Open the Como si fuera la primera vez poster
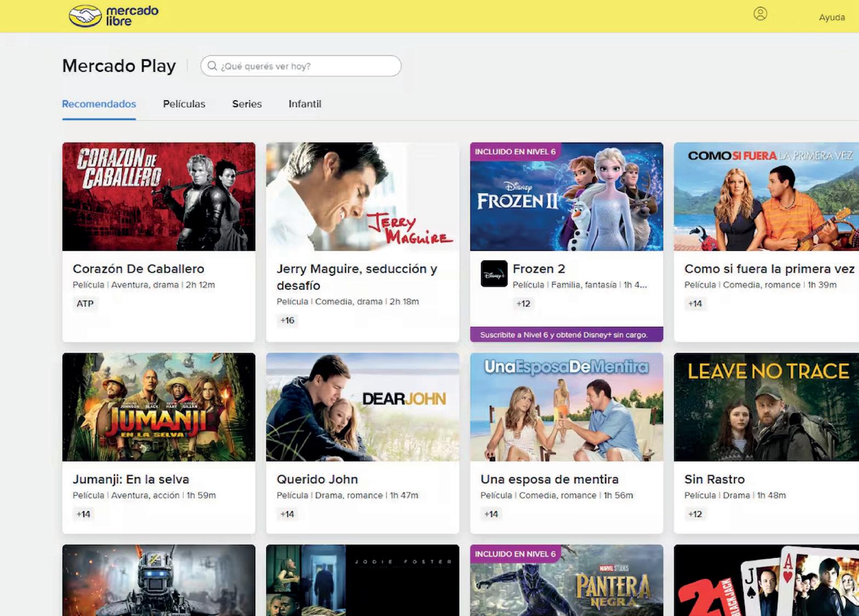 pos(766,197)
